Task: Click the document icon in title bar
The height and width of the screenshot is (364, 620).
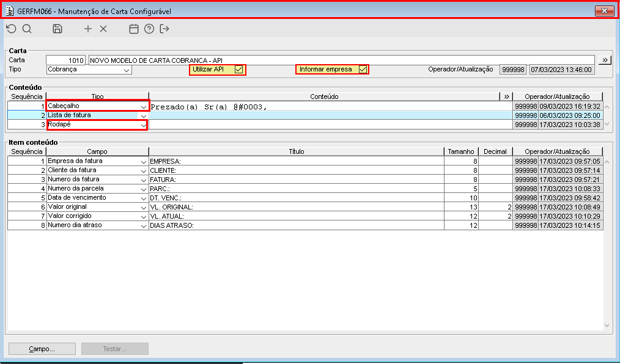Action: coord(10,11)
